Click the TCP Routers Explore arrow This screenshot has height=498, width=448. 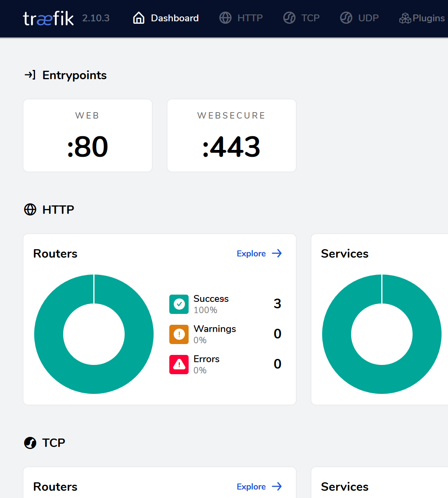click(x=277, y=486)
